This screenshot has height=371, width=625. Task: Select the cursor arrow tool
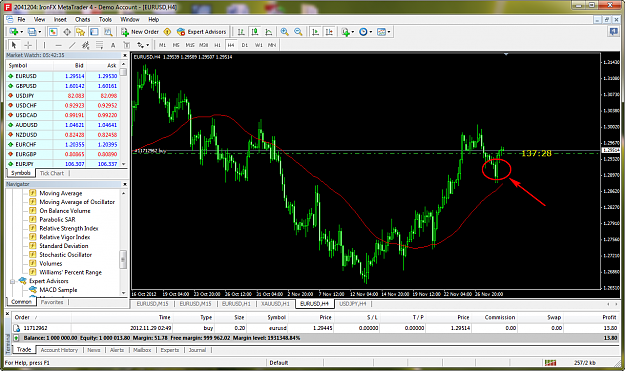(x=14, y=45)
